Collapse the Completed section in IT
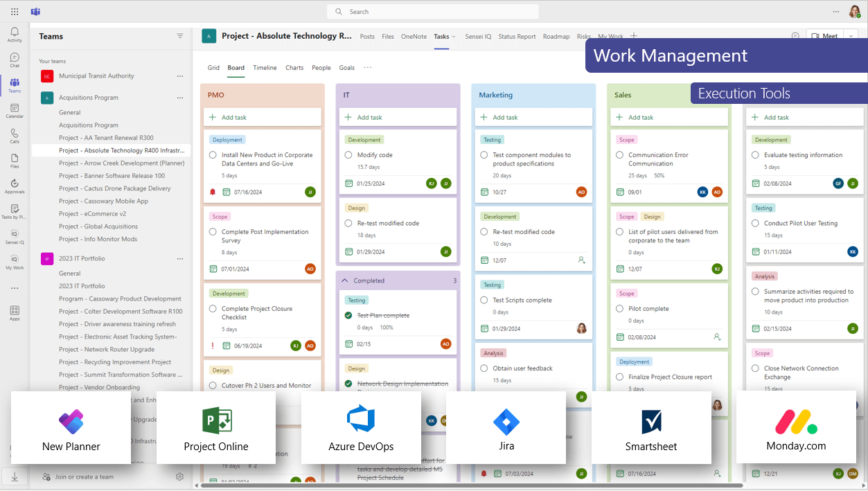Image resolution: width=868 pixels, height=491 pixels. coord(344,280)
